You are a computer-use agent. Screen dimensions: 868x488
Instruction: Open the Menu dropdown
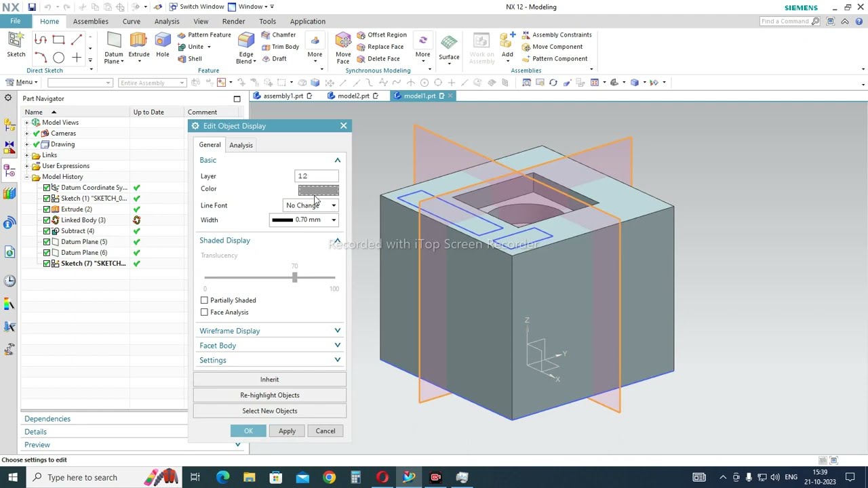click(20, 83)
